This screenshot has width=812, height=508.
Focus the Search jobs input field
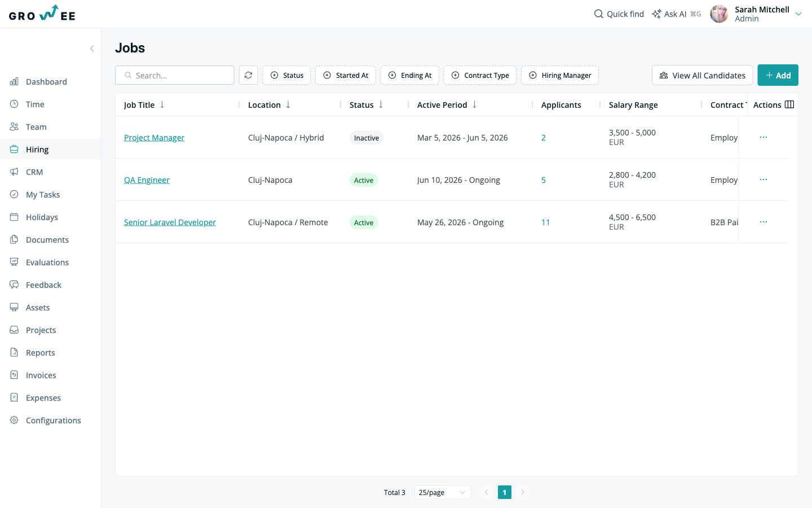175,75
